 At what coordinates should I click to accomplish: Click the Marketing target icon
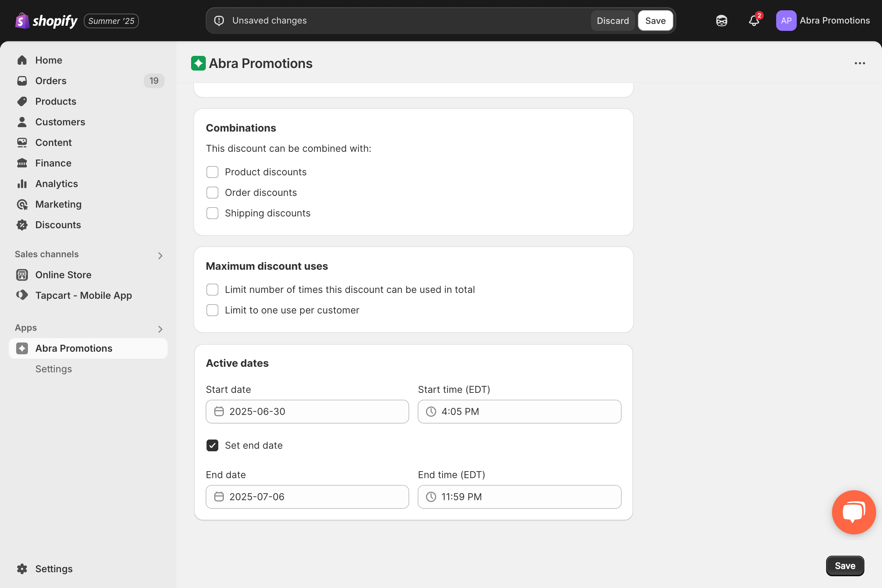[22, 204]
